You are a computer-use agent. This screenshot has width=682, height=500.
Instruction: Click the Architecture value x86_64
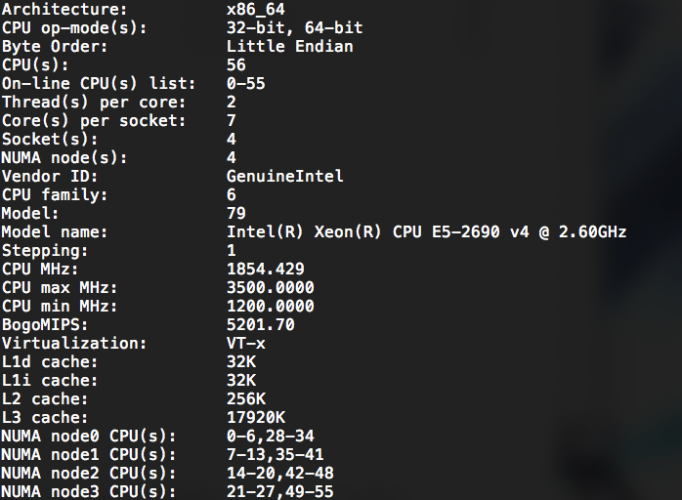point(256,10)
